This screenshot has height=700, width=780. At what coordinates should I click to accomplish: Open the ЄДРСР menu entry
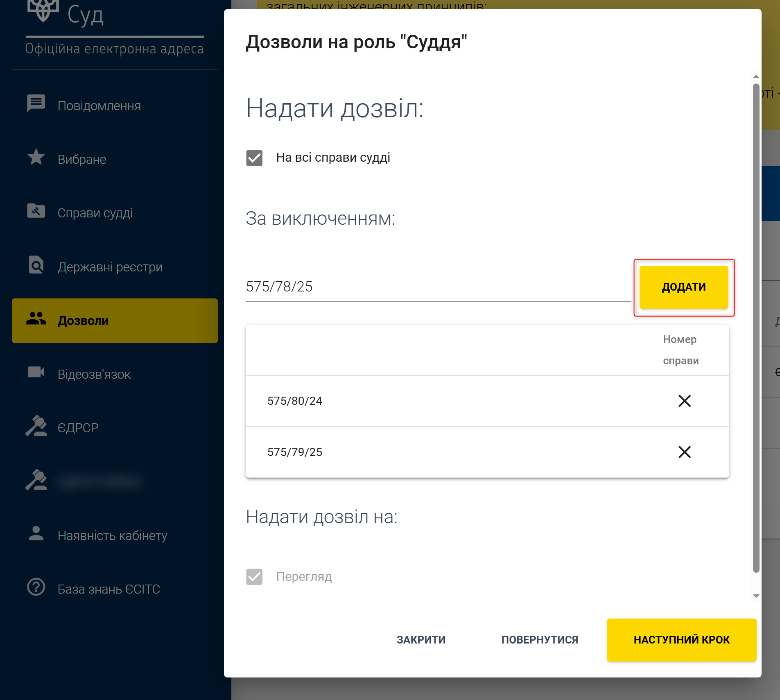pyautogui.click(x=78, y=428)
